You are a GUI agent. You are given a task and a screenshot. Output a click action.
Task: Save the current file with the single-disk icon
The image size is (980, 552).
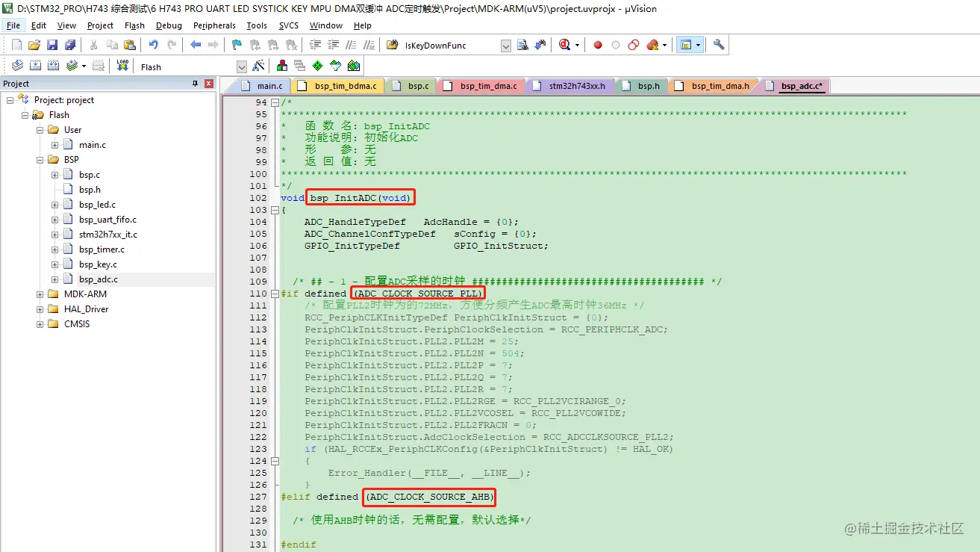click(52, 46)
